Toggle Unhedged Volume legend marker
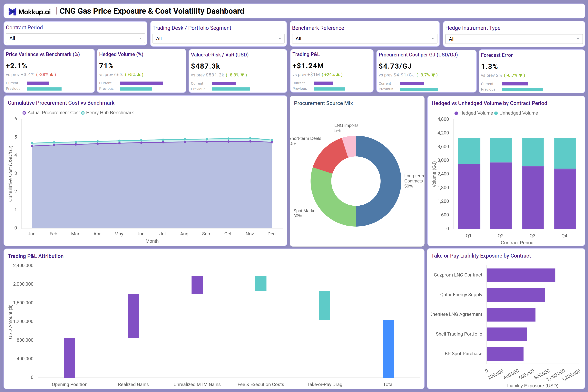Viewport: 588px width, 392px height. coord(496,113)
